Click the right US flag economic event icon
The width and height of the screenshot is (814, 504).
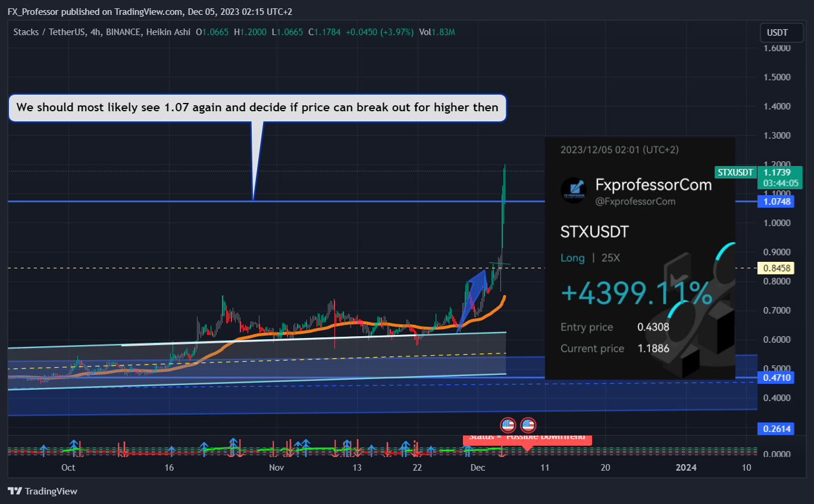tap(528, 425)
